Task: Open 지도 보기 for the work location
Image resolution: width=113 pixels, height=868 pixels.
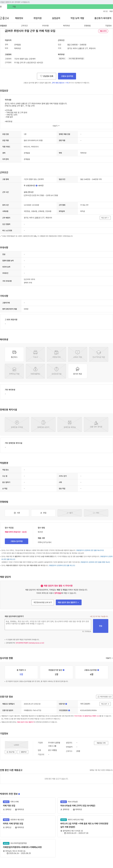Action: pos(105,218)
